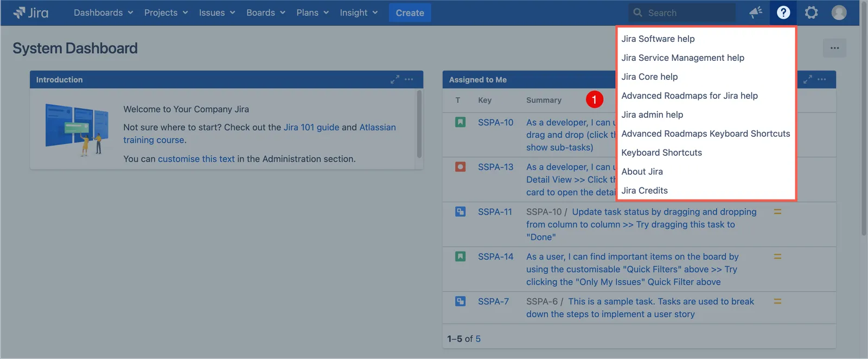Viewport: 868px width, 359px height.
Task: Click the Introduction illustration image
Action: [x=76, y=130]
